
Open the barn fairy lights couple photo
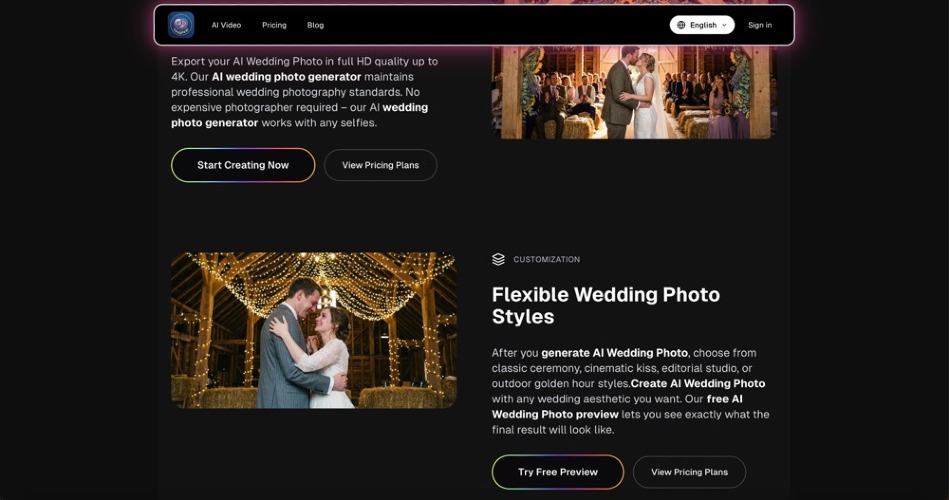[x=314, y=331]
